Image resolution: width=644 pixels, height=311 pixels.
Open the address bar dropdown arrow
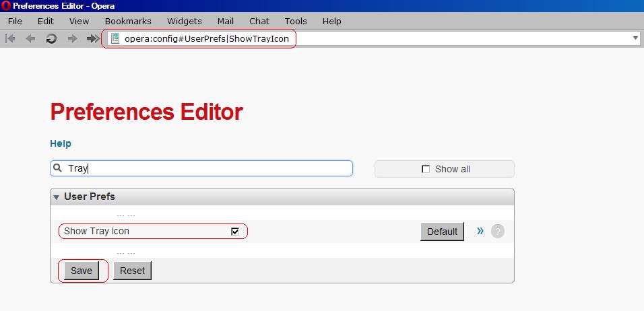[635, 38]
